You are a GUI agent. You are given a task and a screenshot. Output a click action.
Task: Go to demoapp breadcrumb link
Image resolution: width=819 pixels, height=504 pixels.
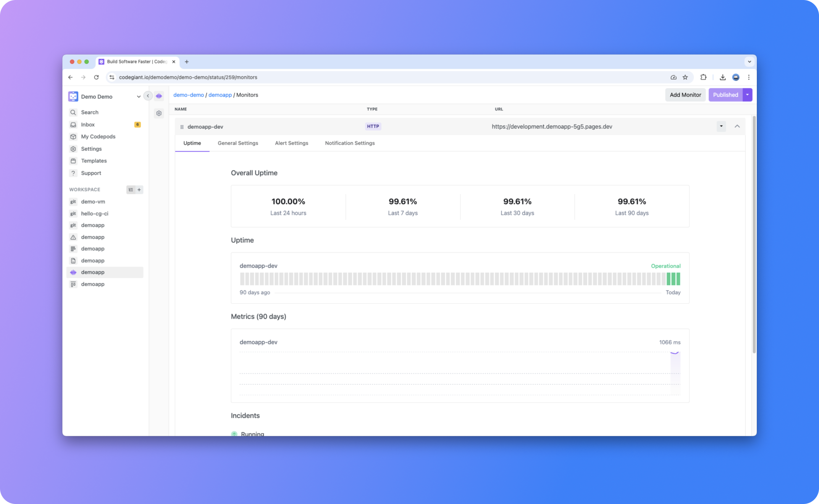220,95
